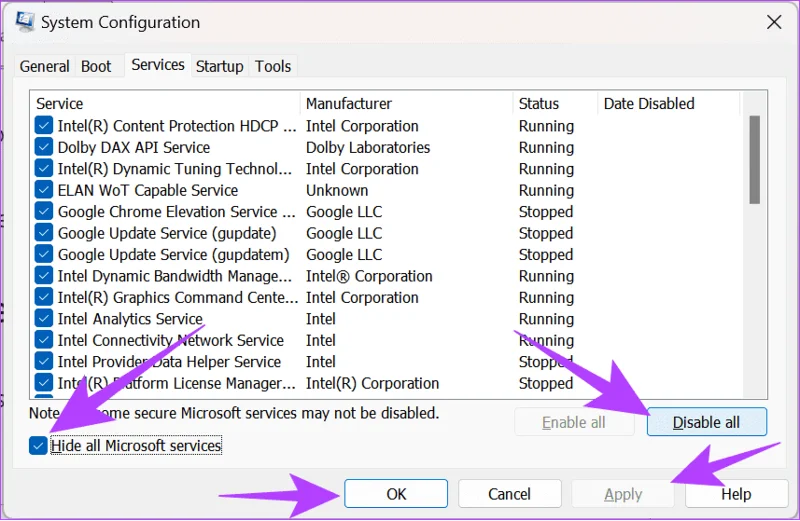Open the Tools tab
The width and height of the screenshot is (800, 521).
point(273,66)
